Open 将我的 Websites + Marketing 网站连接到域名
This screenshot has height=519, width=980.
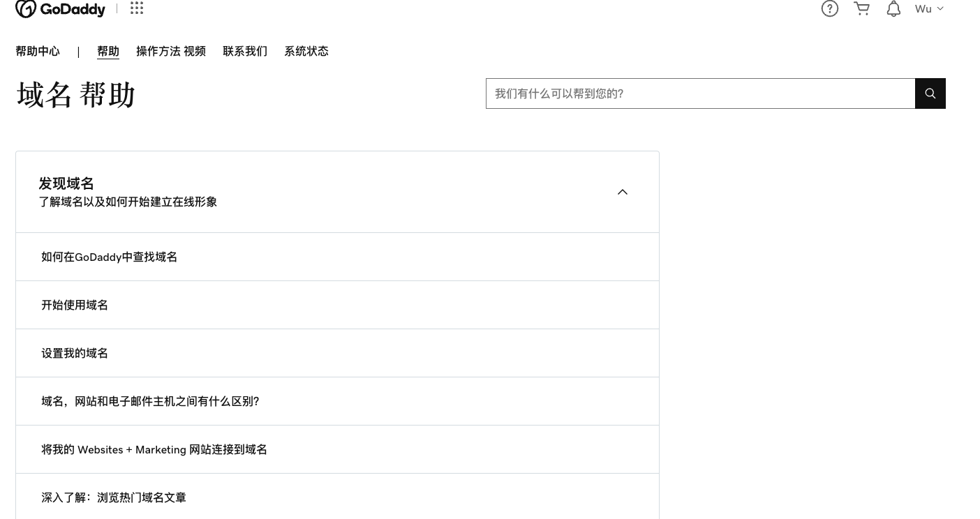(x=154, y=449)
